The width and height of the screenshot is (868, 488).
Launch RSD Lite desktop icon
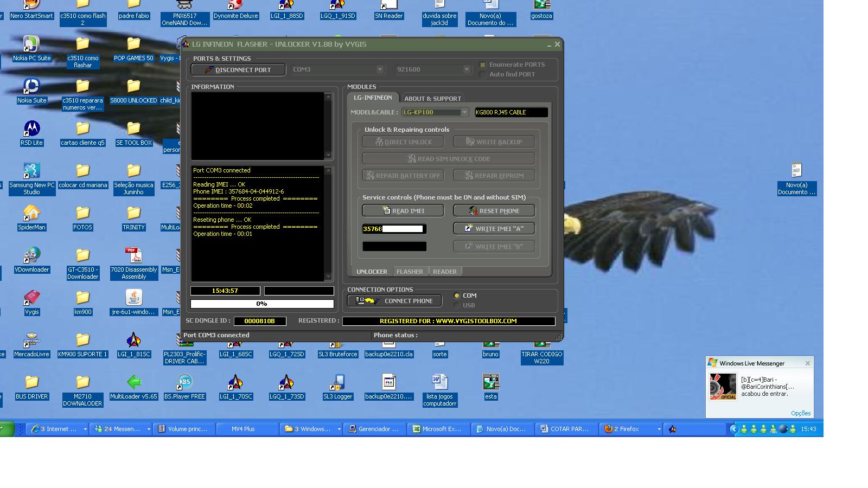31,129
